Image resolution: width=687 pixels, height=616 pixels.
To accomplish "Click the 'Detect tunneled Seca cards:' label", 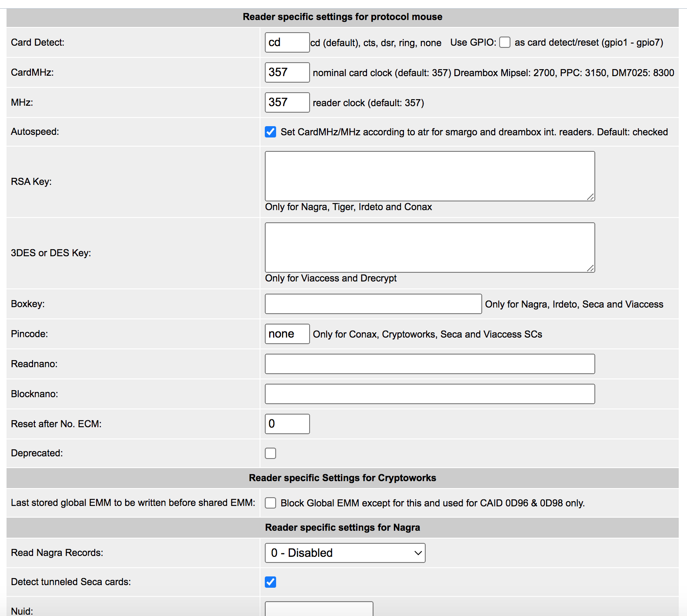I will tap(71, 582).
